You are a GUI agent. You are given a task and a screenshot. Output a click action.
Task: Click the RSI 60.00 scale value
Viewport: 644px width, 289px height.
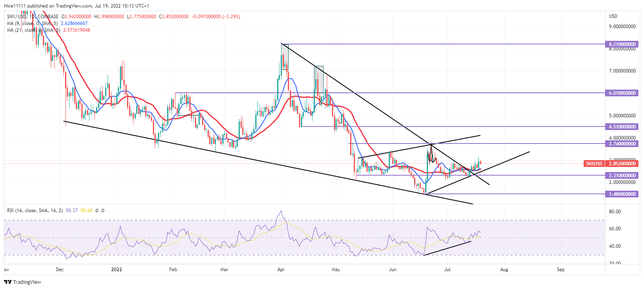point(615,229)
